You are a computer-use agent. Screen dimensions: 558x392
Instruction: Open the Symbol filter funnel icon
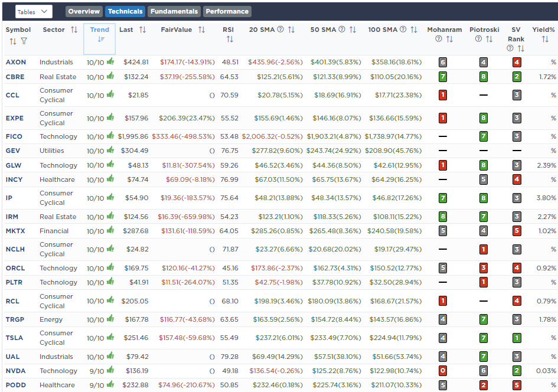click(24, 41)
